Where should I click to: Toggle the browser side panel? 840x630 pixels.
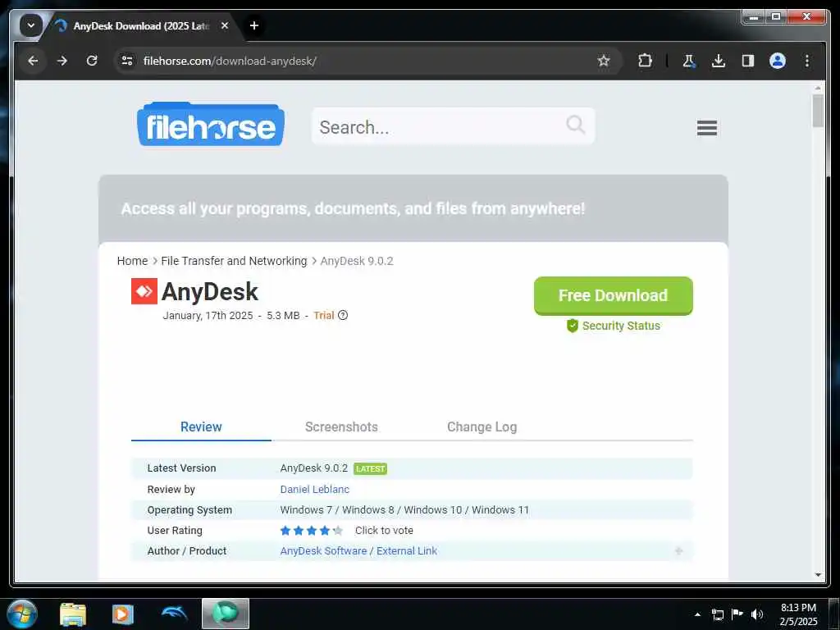tap(748, 61)
